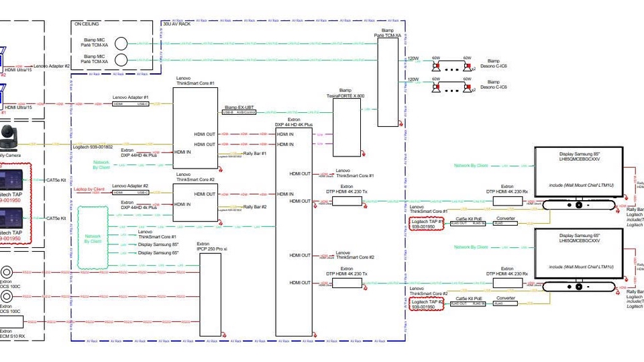644x362 pixels.
Task: Click 'HDMI IN' port on ThinkSmart Core #2
Action: point(182,204)
